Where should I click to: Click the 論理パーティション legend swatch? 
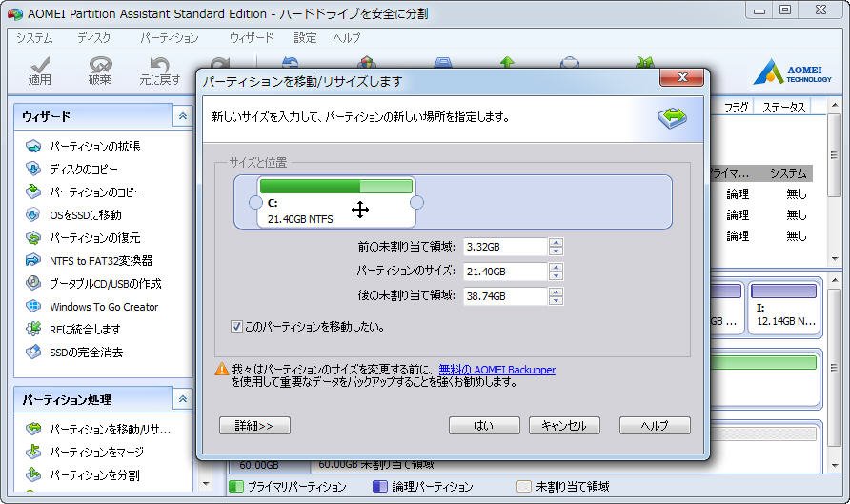click(380, 487)
